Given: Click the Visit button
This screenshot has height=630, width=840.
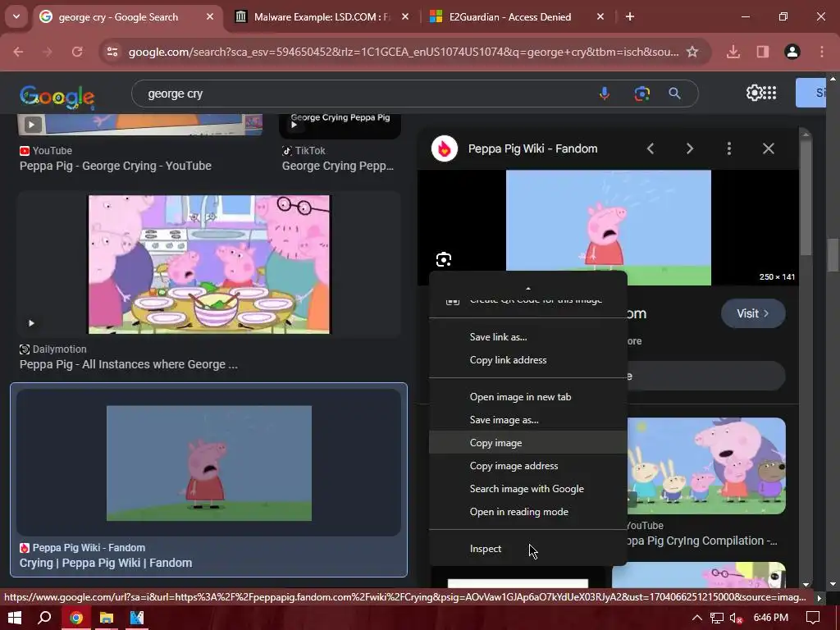Looking at the screenshot, I should click(753, 313).
